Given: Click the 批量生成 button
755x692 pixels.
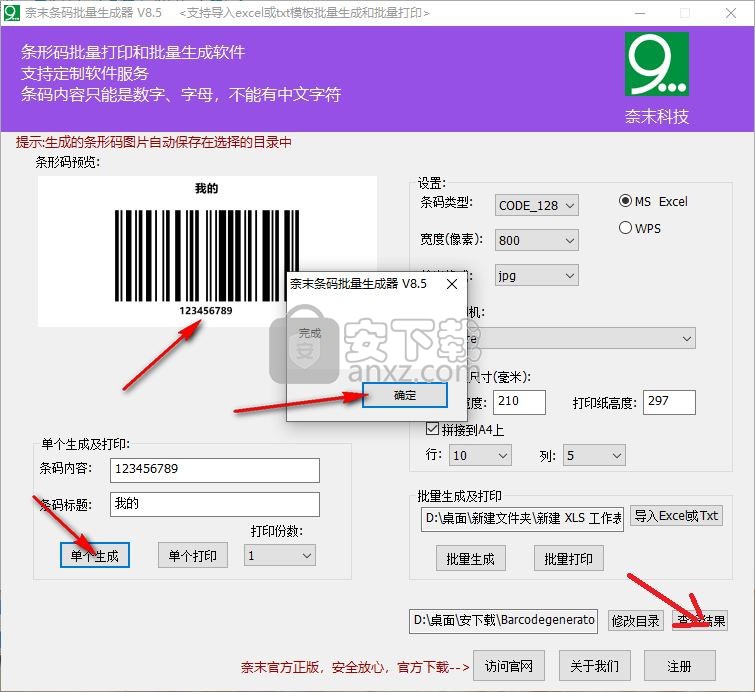Looking at the screenshot, I should [x=470, y=559].
